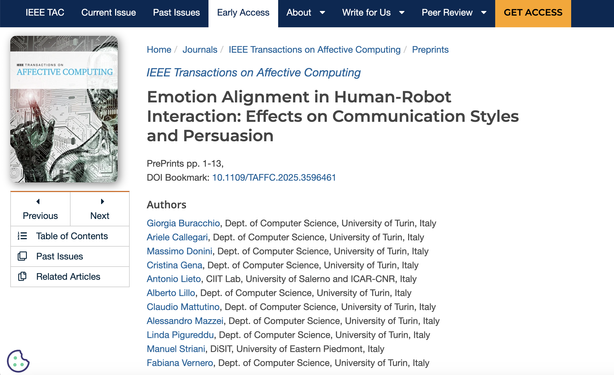Open author Giorgia Buracchio's profile
614x375 pixels.
183,223
